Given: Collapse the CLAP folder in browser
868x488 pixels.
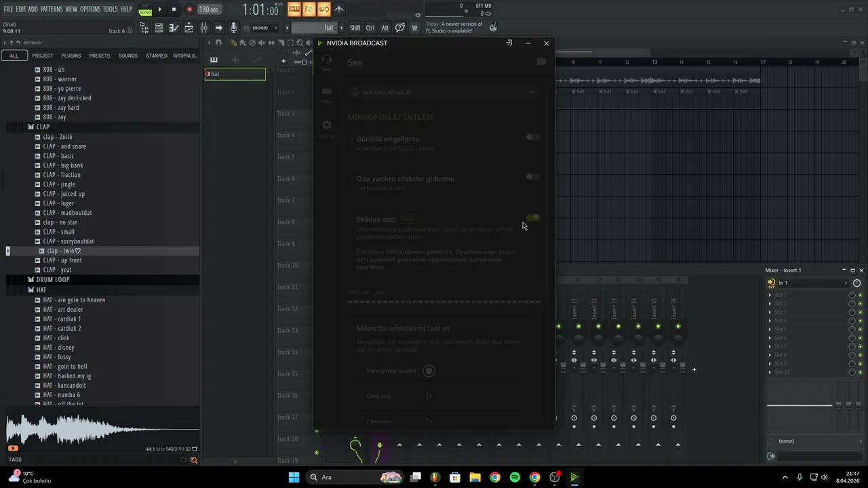Looking at the screenshot, I should (43, 127).
